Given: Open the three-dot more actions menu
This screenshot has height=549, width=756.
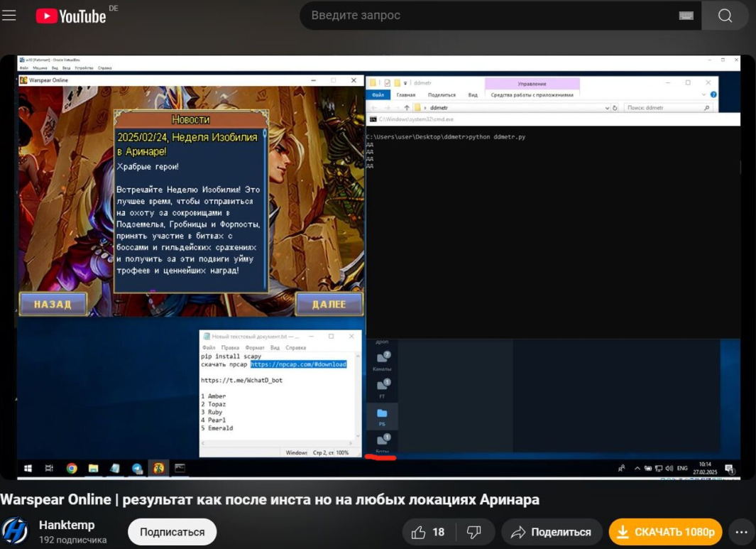Looking at the screenshot, I should (741, 532).
